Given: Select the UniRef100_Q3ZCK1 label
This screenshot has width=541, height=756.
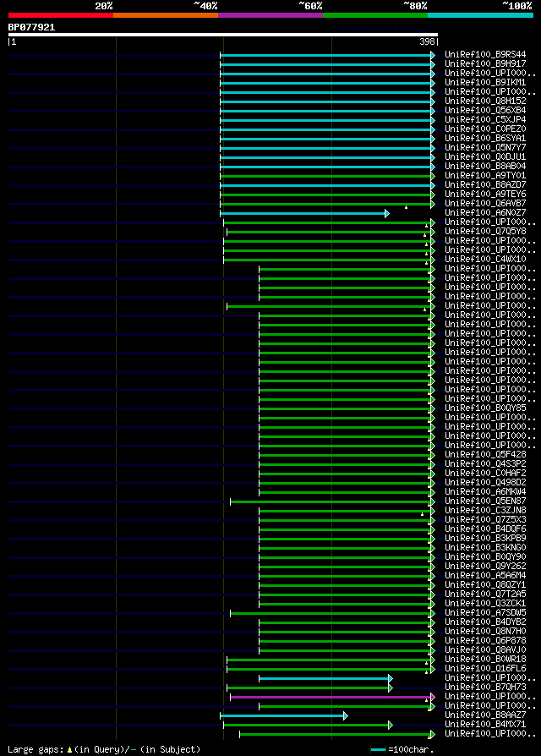Looking at the screenshot, I should coord(485,604).
